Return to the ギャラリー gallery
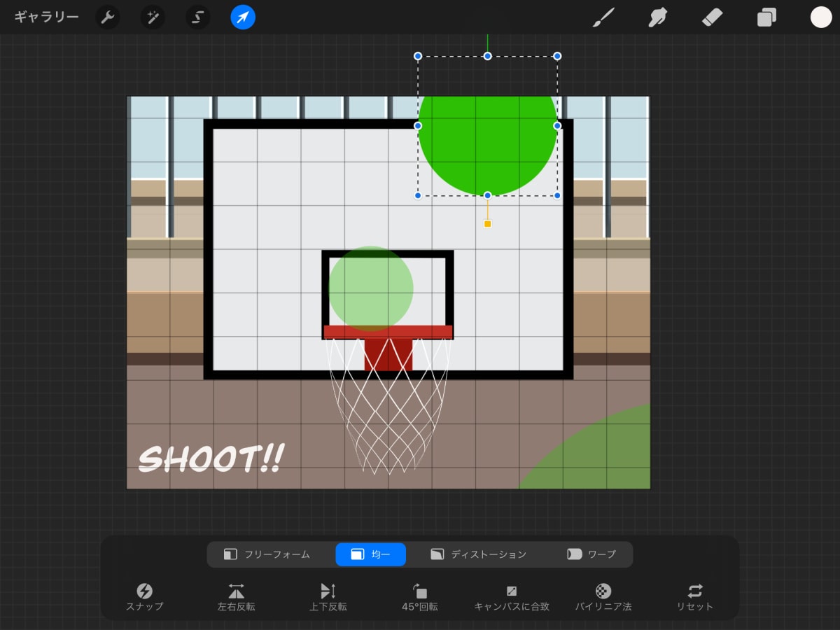The image size is (840, 630). point(46,17)
